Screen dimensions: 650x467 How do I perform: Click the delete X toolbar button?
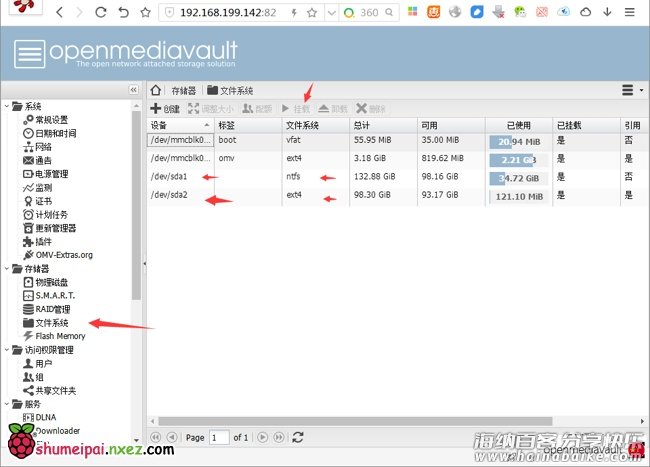coord(371,109)
